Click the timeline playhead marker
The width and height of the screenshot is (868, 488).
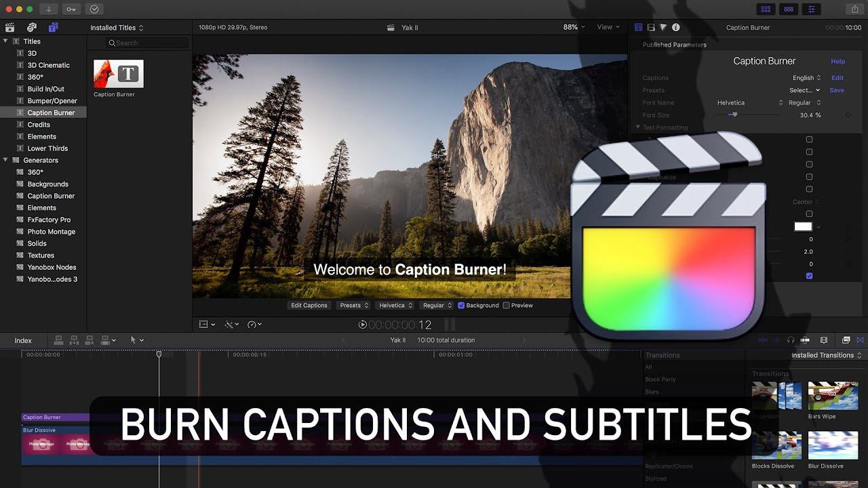[159, 354]
